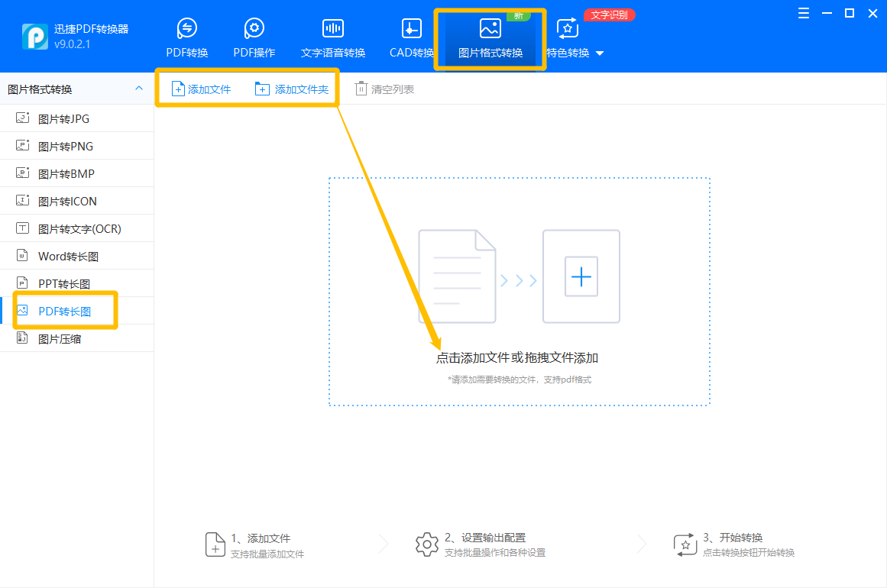Click the 清空列表 button label
The image size is (887, 588).
(393, 89)
